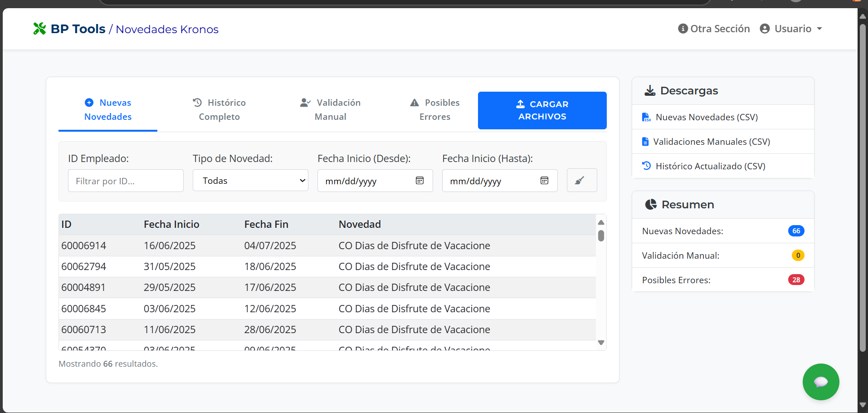Click the BP Tools wrench logo icon
Image resolution: width=868 pixels, height=413 pixels.
39,29
